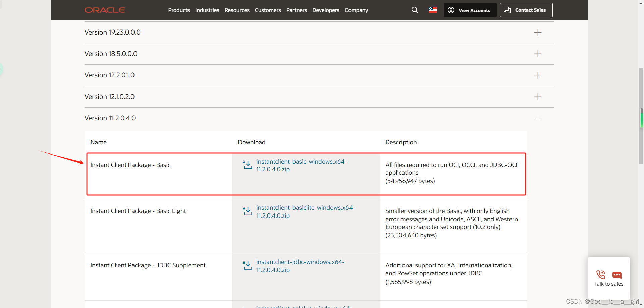Viewport: 644px width, 308px height.
Task: Click the Instant Client Package - Basic Light name
Action: tap(138, 211)
